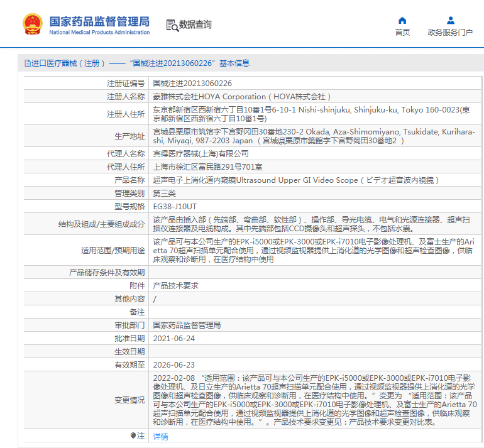Click the 首页 house icon
This screenshot has width=484, height=448.
coord(402,20)
